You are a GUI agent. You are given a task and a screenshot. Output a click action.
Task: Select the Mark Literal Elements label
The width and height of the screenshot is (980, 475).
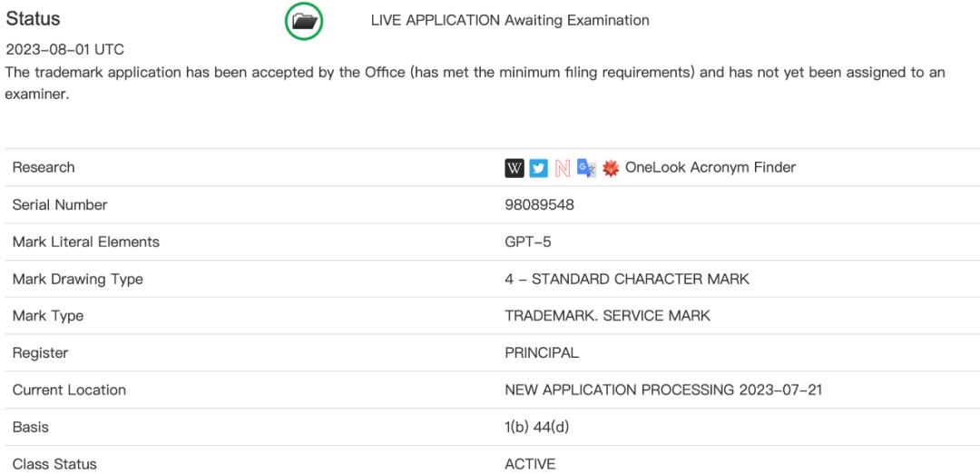(86, 242)
